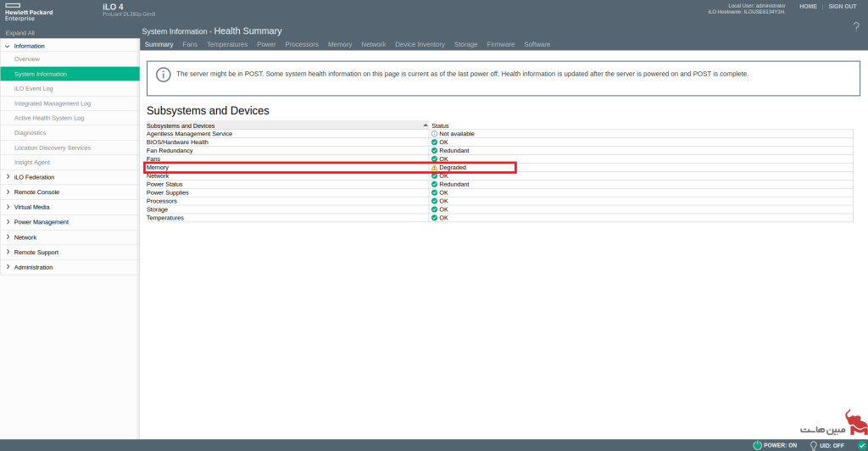This screenshot has width=868, height=451.
Task: Click the SIGN OUT link
Action: coord(842,7)
